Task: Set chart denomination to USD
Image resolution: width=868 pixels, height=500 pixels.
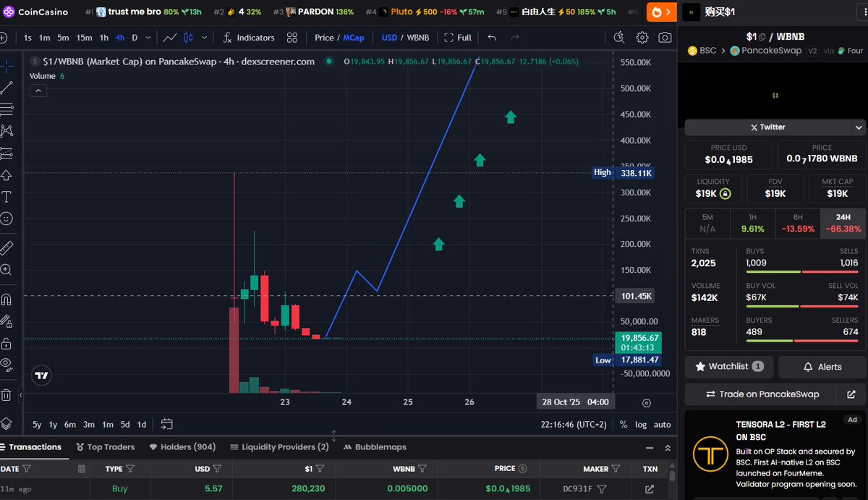Action: click(x=389, y=38)
